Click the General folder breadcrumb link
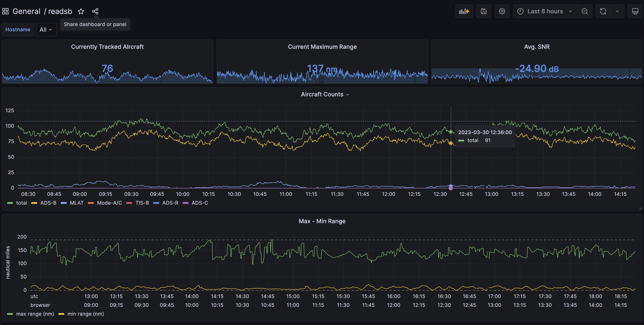Image resolution: width=644 pixels, height=325 pixels. (26, 11)
